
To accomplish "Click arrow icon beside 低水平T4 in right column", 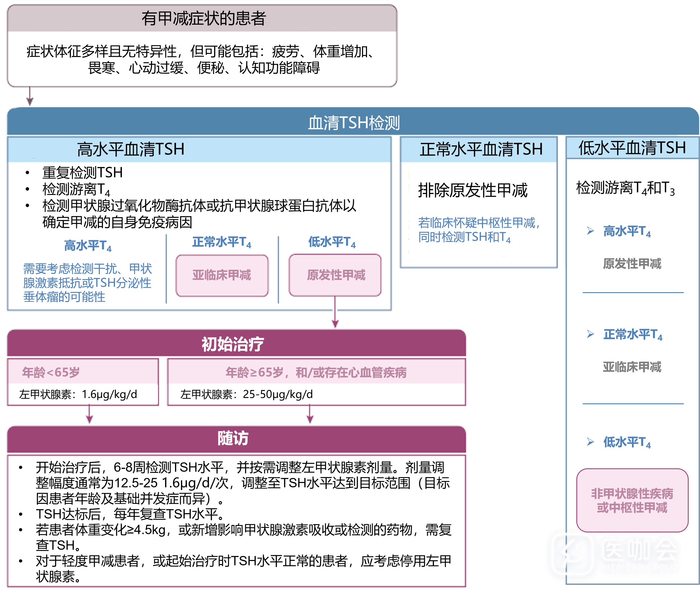I will pyautogui.click(x=590, y=442).
